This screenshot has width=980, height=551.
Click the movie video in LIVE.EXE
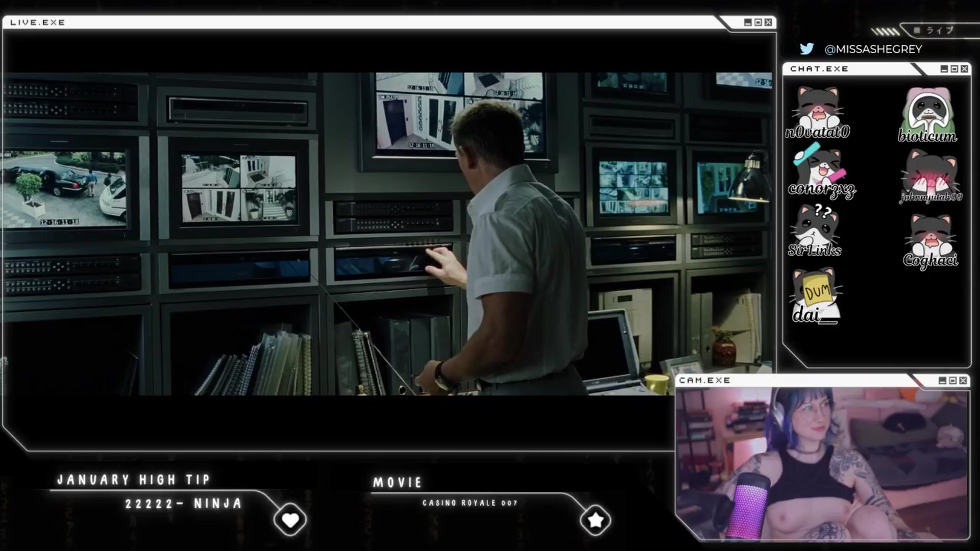(388, 234)
